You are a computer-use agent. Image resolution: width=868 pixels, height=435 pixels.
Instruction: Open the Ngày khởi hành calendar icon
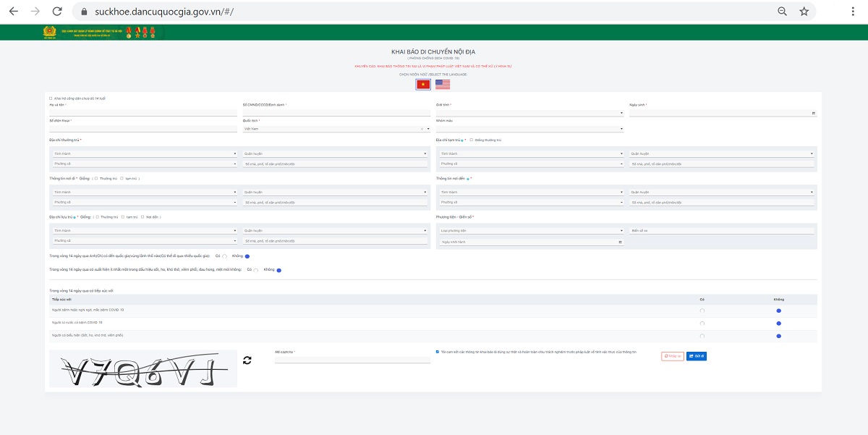[x=620, y=242]
